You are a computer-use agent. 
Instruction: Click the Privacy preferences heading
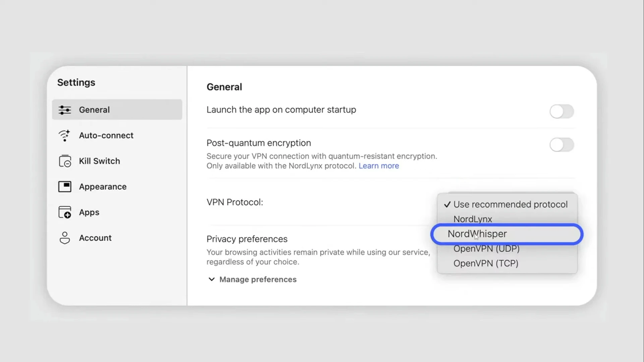click(x=247, y=239)
